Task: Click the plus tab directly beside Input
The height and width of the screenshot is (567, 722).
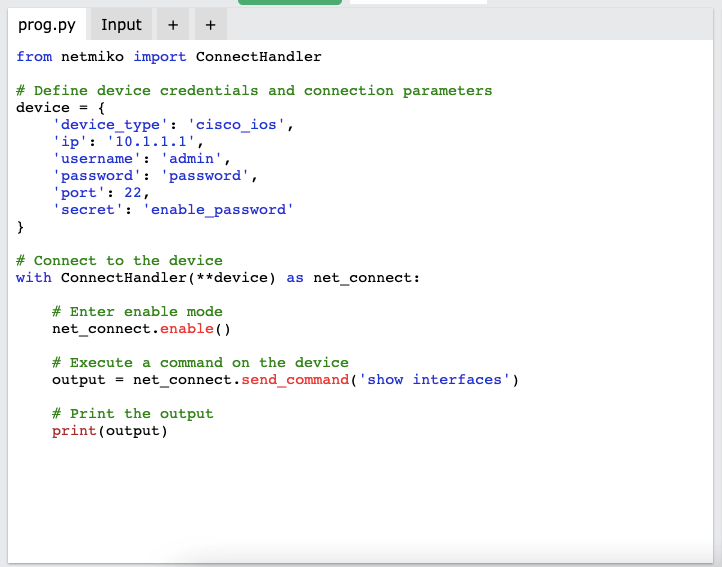Action: [x=173, y=24]
